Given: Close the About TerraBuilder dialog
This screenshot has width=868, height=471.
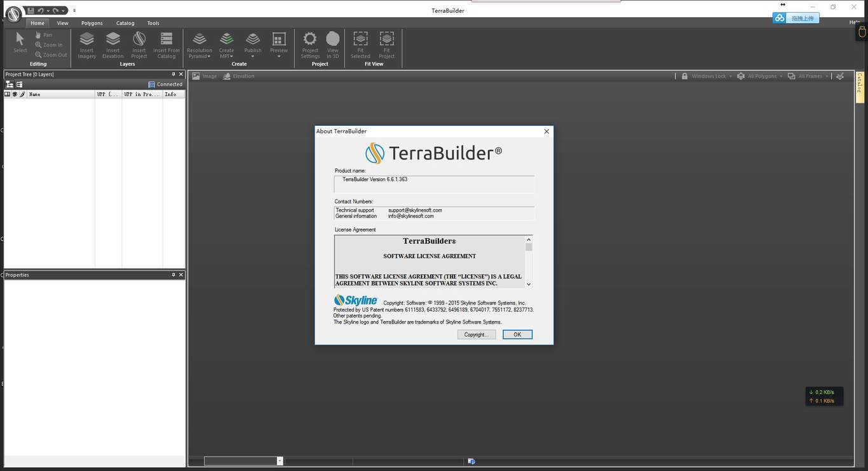Looking at the screenshot, I should pyautogui.click(x=546, y=131).
